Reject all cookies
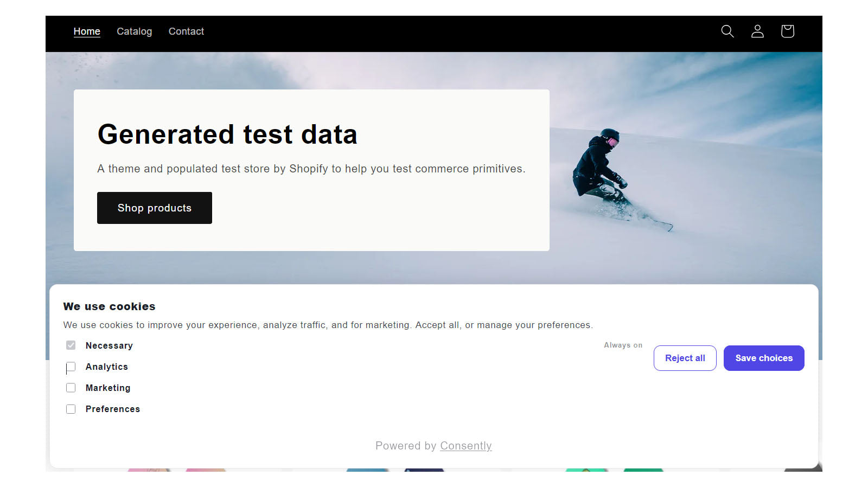Viewport: 868px width, 488px height. click(685, 358)
